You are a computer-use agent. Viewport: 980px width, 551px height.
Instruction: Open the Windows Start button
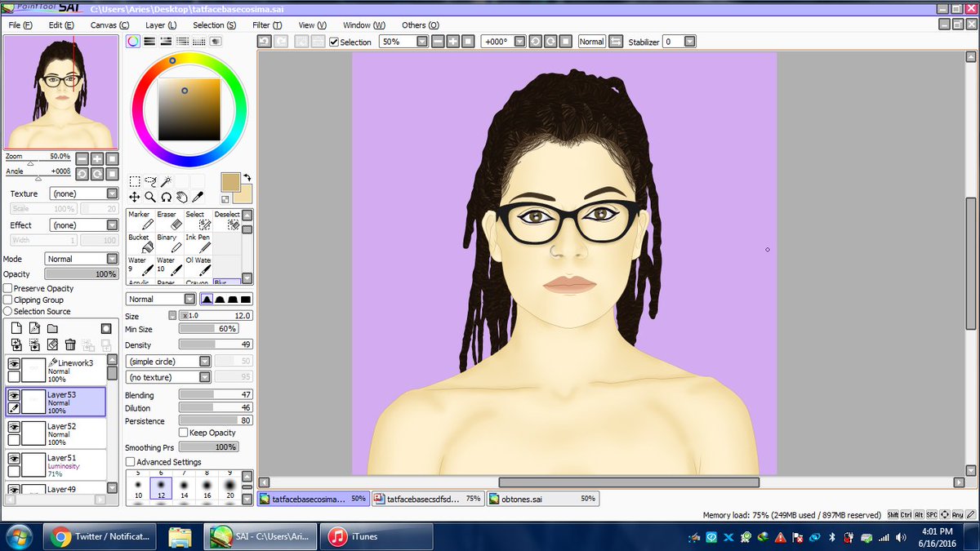tap(18, 536)
